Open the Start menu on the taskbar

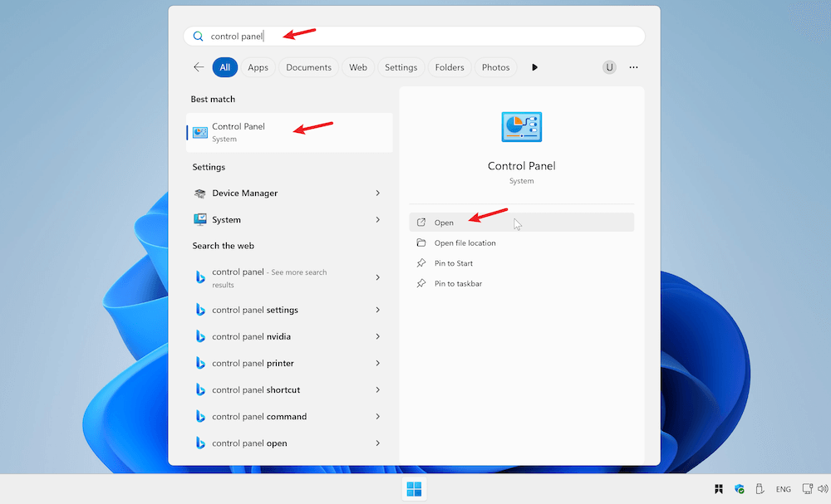pyautogui.click(x=414, y=489)
